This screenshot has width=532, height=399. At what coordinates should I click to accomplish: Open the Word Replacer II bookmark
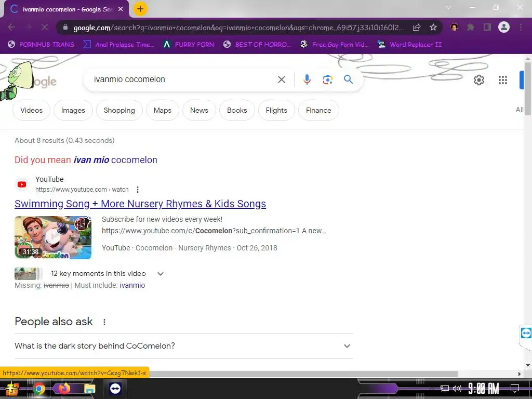[x=409, y=45]
